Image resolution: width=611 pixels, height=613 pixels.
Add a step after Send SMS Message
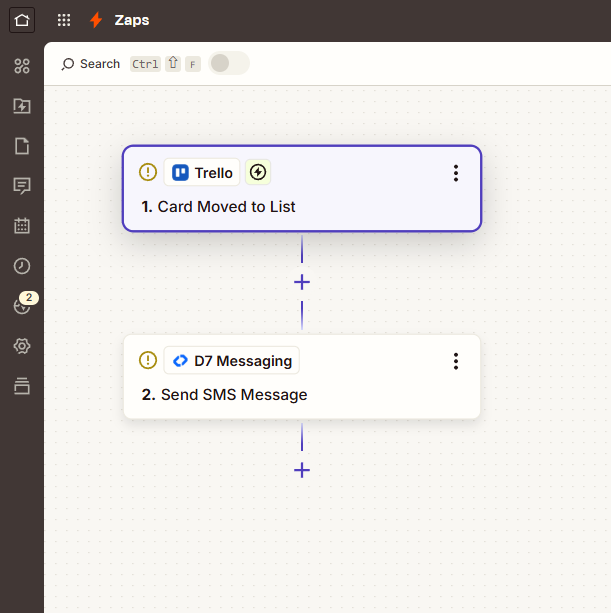click(302, 470)
